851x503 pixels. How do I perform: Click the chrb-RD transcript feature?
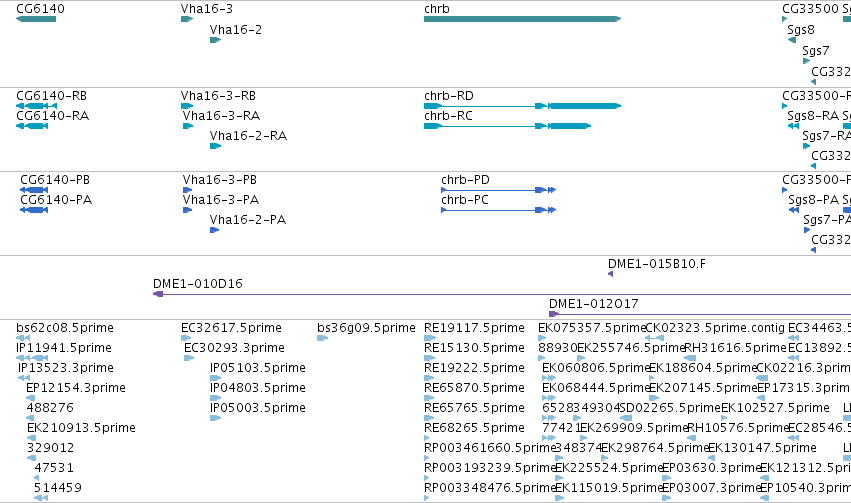tap(522, 106)
